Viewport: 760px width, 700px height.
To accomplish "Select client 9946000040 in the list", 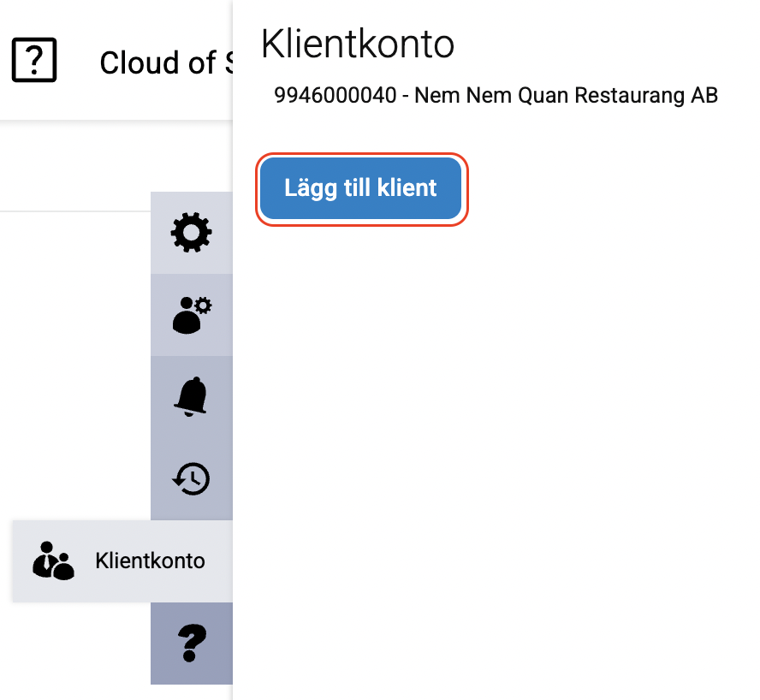I will 337,95.
